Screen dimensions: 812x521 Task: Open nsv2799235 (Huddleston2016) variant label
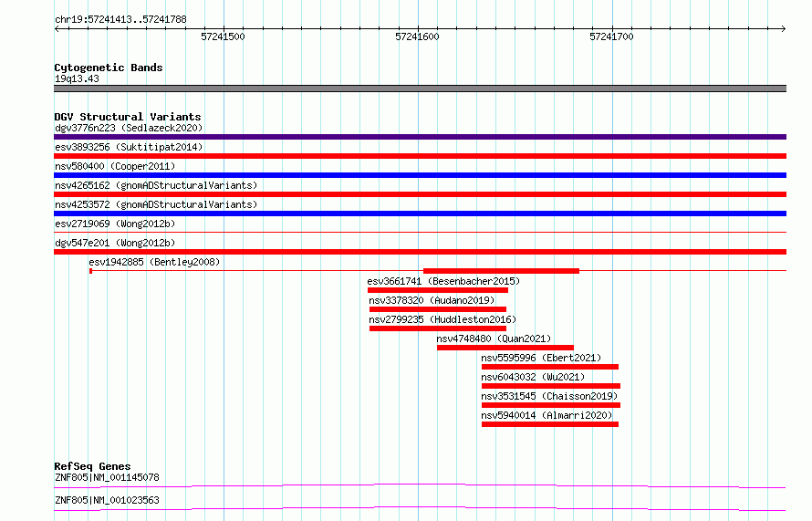[x=442, y=319]
